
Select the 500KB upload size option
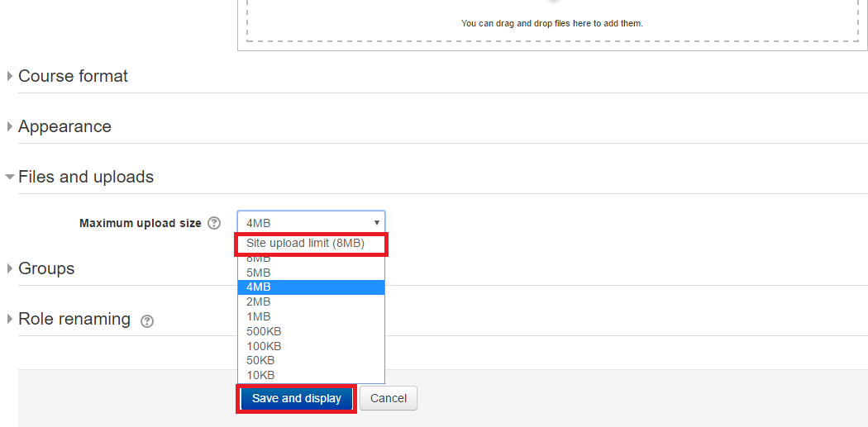point(262,331)
